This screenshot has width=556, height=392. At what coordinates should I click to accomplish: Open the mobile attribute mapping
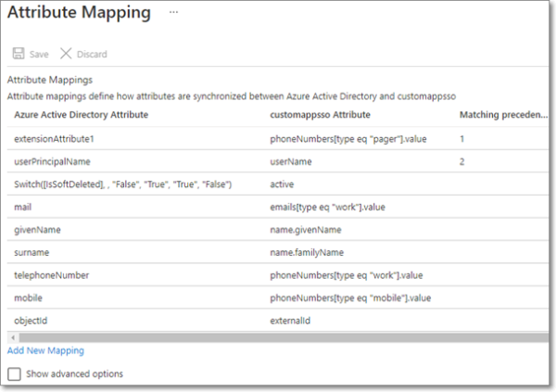(x=28, y=298)
